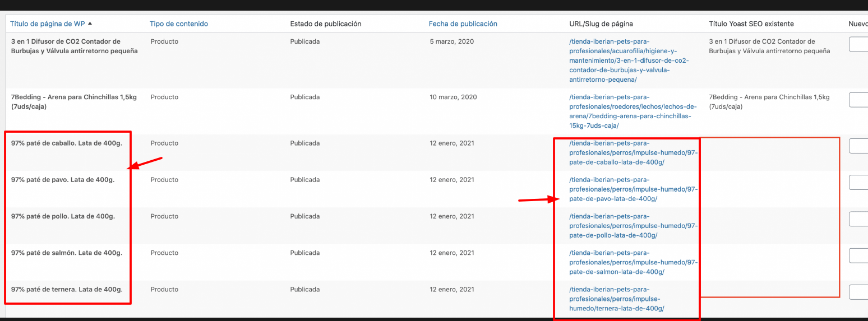
Task: Select title '97% paté de pollo. Lata de 400g.'
Action: [x=63, y=216]
